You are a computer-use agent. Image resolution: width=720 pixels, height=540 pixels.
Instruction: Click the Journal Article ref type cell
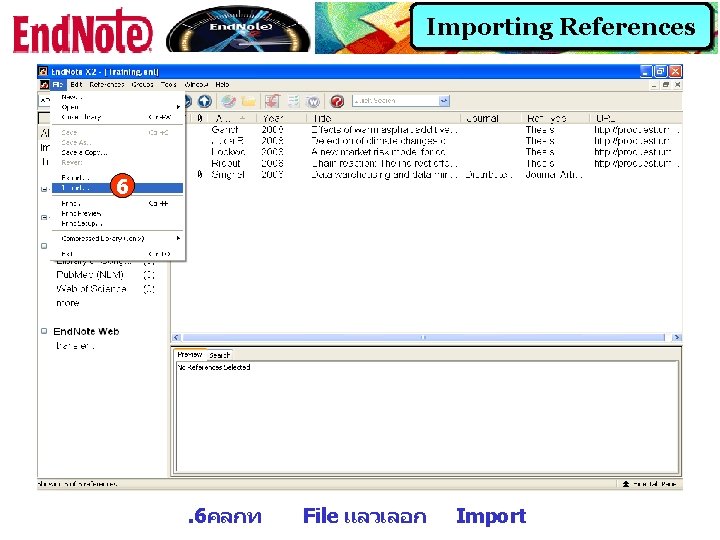(x=554, y=174)
